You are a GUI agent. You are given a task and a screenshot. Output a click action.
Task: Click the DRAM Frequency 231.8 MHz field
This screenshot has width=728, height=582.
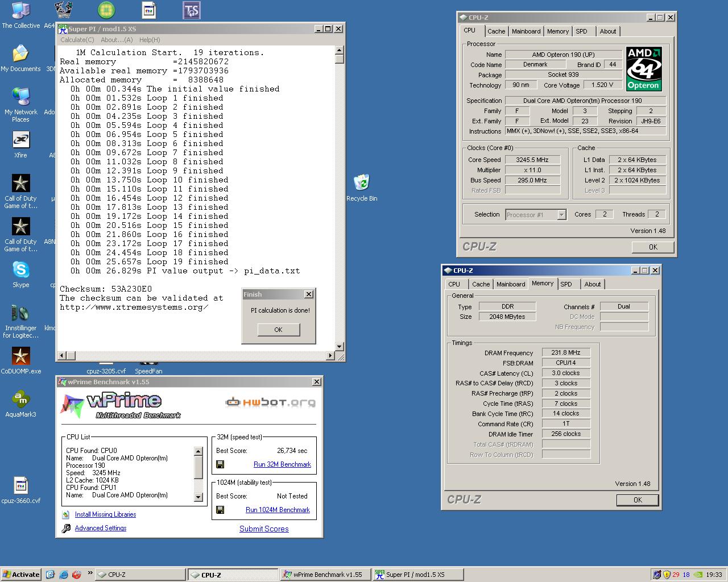[x=566, y=353]
